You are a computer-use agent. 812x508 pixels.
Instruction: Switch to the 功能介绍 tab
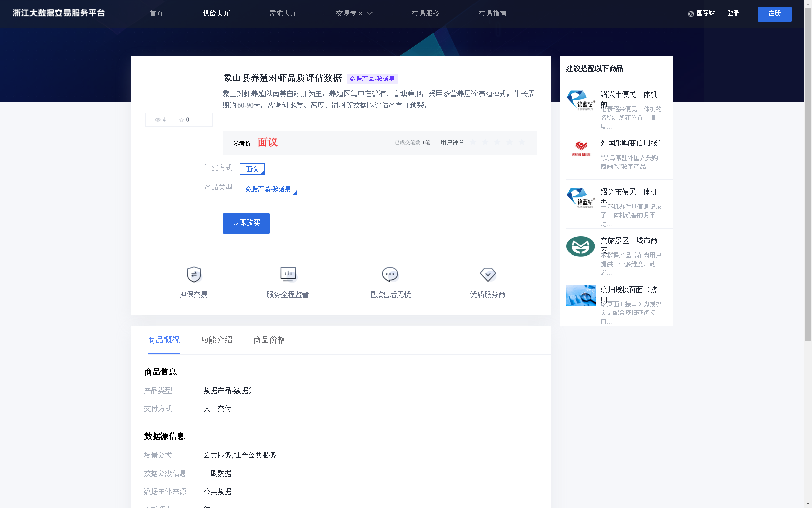coord(217,340)
